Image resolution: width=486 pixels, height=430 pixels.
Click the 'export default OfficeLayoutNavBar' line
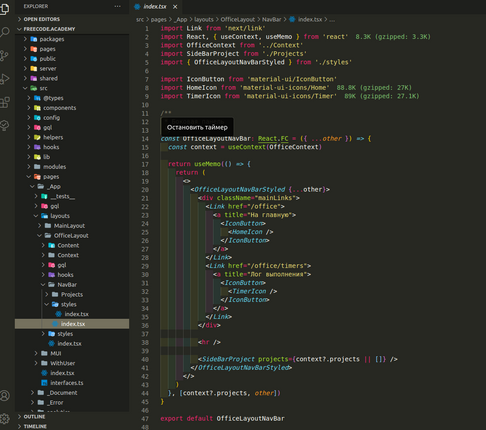222,419
